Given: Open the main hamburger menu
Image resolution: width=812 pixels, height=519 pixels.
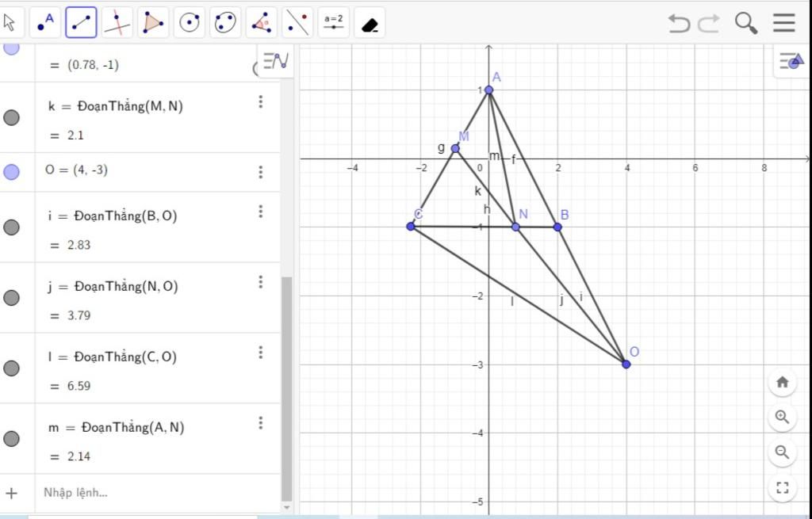Looking at the screenshot, I should [783, 23].
